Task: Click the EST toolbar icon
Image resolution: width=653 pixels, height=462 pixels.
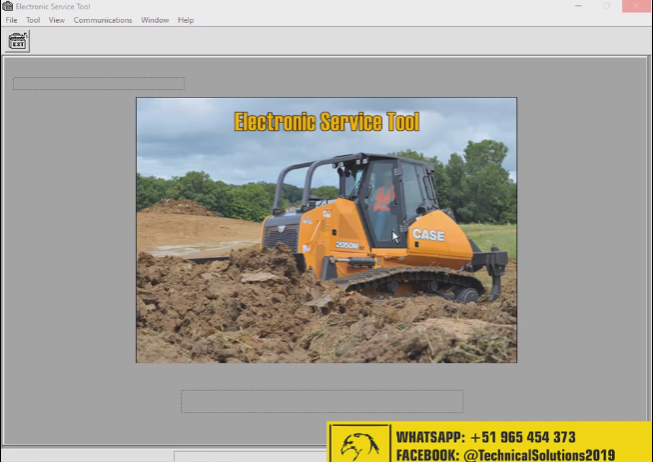Action: [18, 41]
